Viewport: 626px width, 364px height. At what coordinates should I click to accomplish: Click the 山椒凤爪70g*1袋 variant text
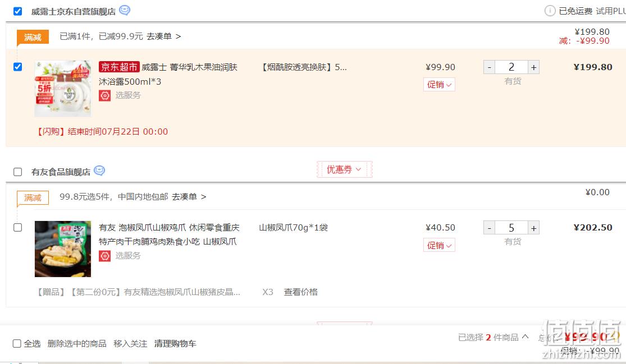tap(294, 227)
